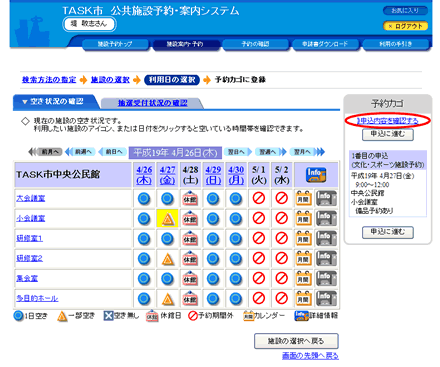The width and height of the screenshot is (440, 367).
Task: Click the 検索方法の指定 breadcrumb link
Action: coord(49,80)
